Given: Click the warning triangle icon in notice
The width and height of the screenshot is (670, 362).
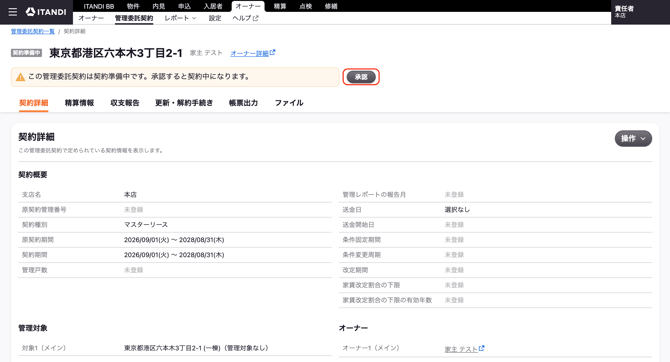Looking at the screenshot, I should click(x=20, y=77).
